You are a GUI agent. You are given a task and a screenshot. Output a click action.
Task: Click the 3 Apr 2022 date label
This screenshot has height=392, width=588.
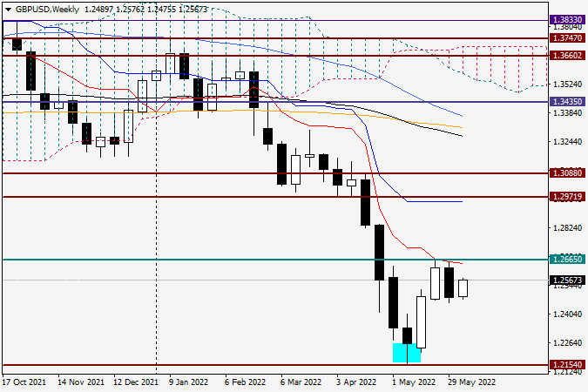(356, 382)
